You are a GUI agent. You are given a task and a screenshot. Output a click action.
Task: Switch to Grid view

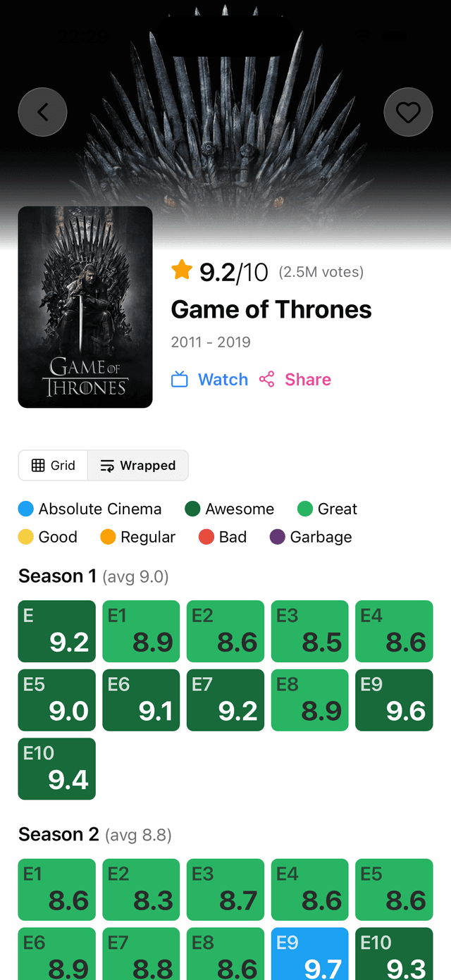tap(54, 466)
